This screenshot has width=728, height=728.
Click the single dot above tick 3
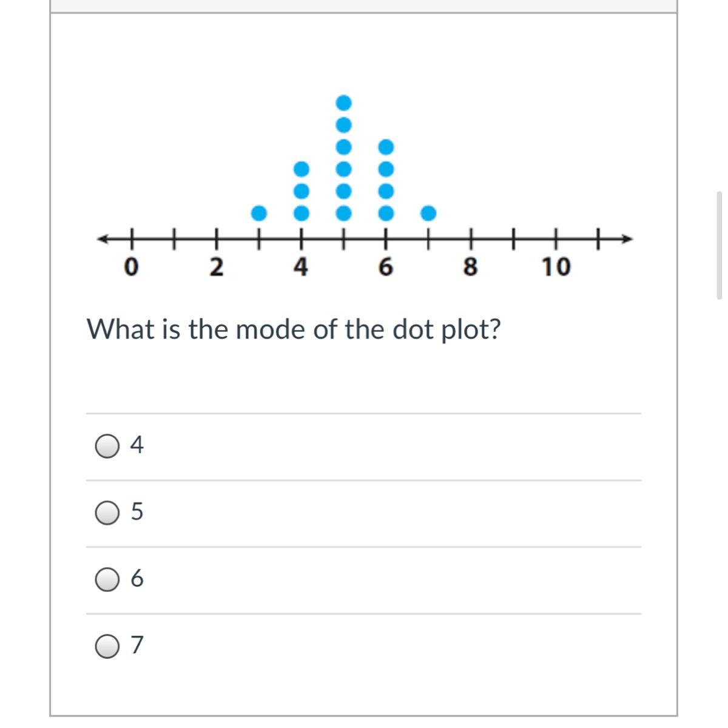(259, 213)
